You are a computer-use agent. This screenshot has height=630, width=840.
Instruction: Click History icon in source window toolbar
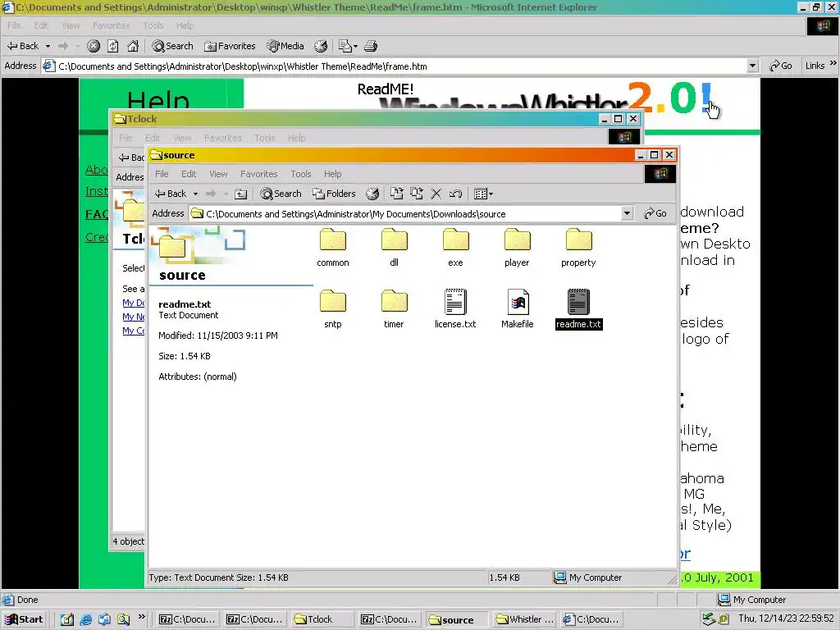pos(372,194)
